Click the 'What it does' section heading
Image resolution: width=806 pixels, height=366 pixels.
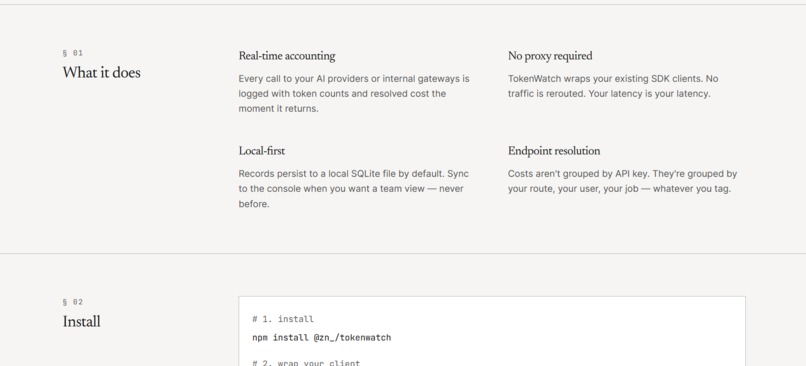[x=101, y=73]
